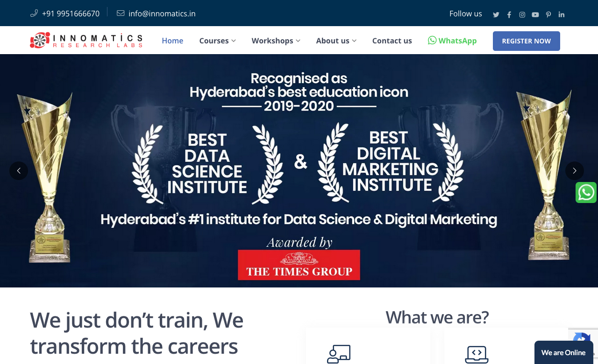The width and height of the screenshot is (598, 364).
Task: Expand the Workshops dropdown chevron
Action: (298, 41)
